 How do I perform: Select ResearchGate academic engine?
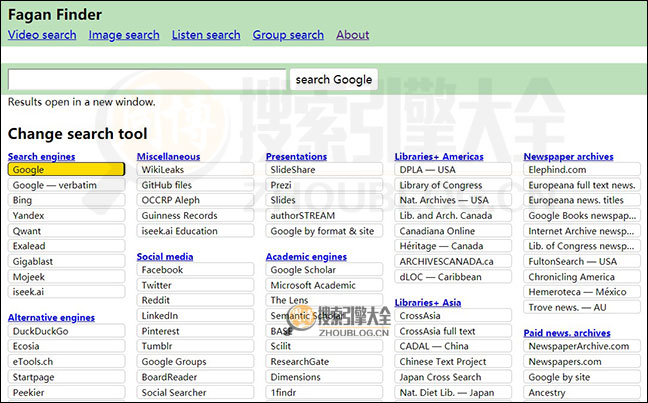click(324, 361)
